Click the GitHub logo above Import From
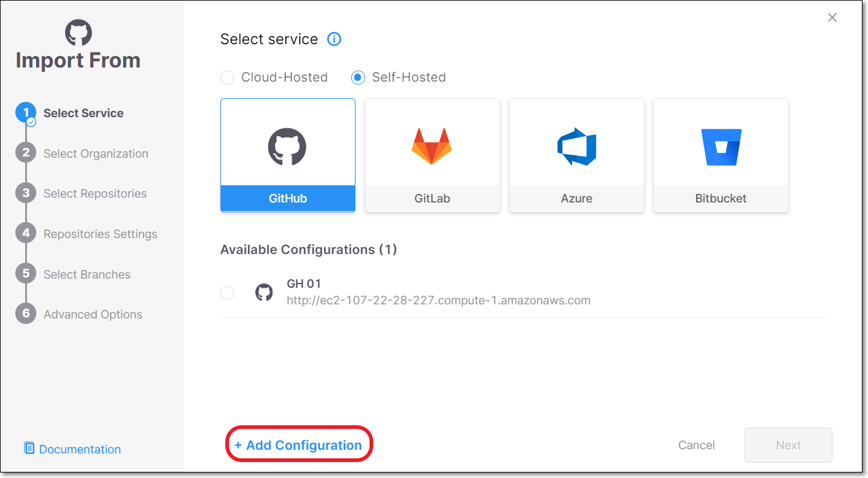This screenshot has width=868, height=478. click(x=79, y=32)
